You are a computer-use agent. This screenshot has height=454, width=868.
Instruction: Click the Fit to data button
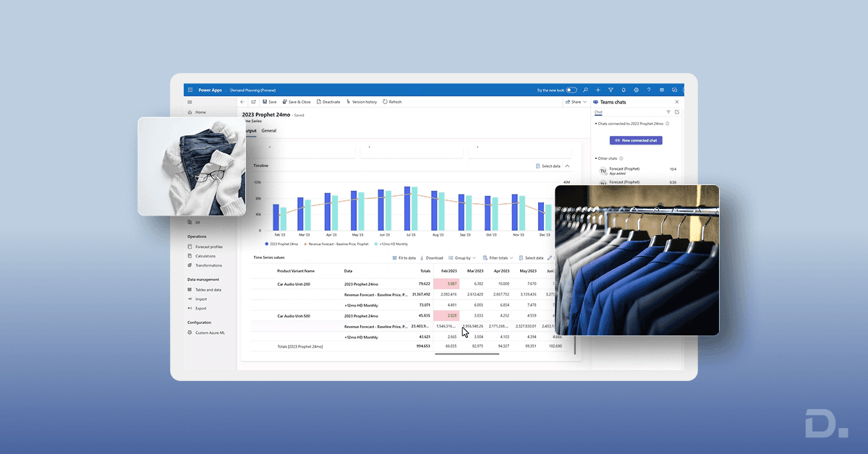pos(404,257)
